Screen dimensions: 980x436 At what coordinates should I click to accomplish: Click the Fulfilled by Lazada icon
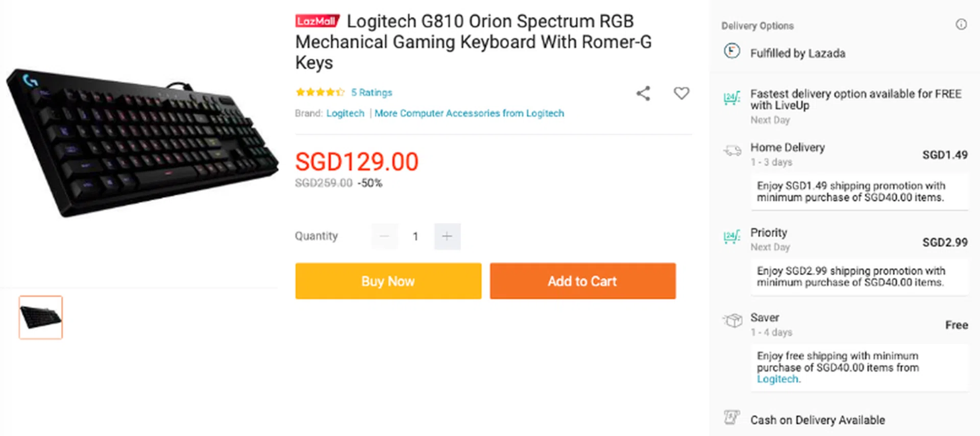coord(731,52)
